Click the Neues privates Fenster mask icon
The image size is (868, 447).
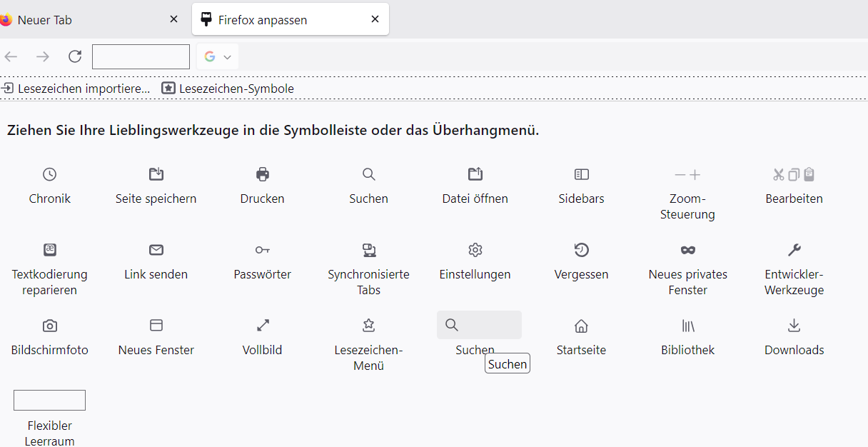688,250
